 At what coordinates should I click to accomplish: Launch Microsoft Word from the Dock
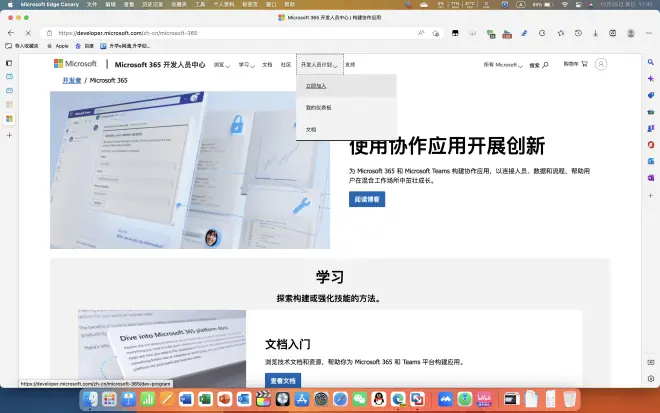tap(186, 399)
